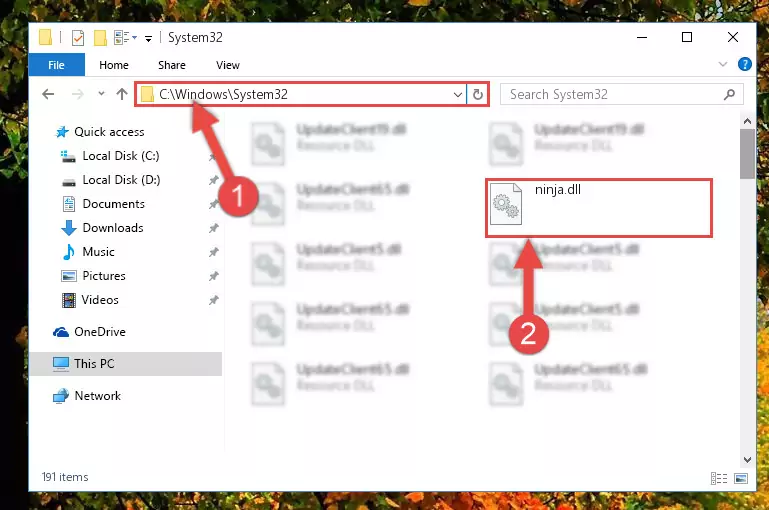Select the ninja.dll file name
Image resolution: width=769 pixels, height=510 pixels.
click(x=558, y=189)
